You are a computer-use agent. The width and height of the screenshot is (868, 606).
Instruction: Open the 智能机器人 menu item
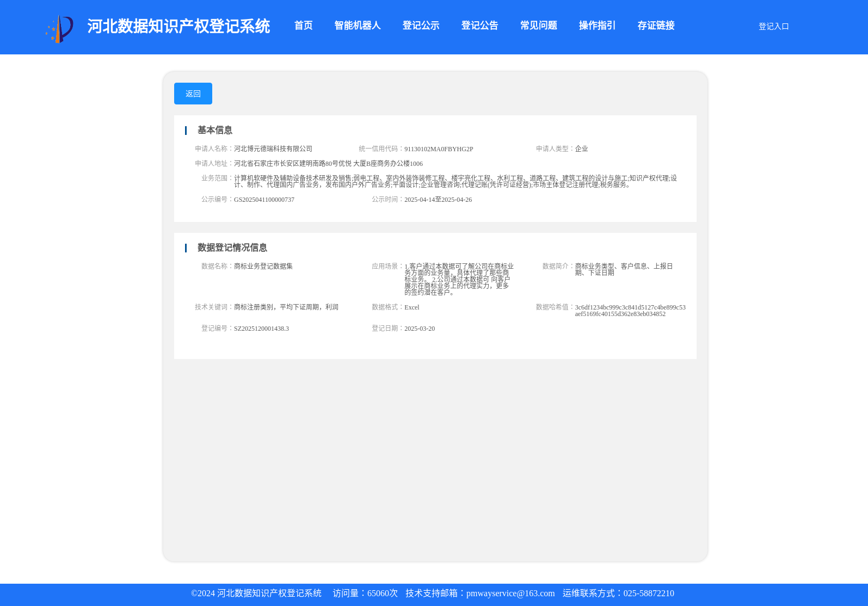point(357,26)
